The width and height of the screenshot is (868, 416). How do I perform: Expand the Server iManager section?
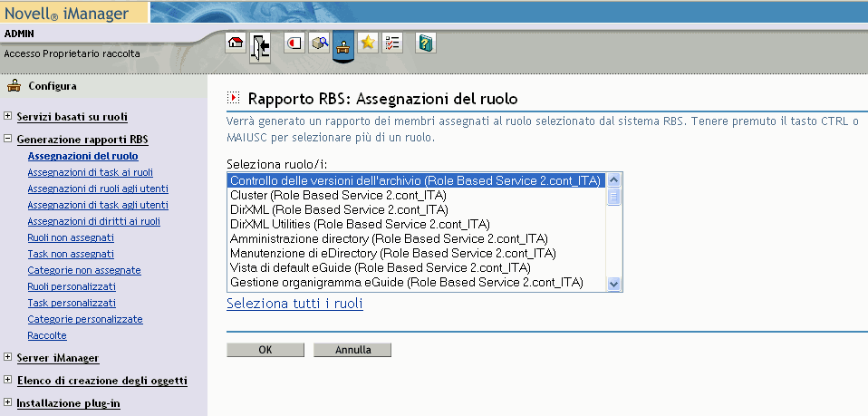[8, 357]
